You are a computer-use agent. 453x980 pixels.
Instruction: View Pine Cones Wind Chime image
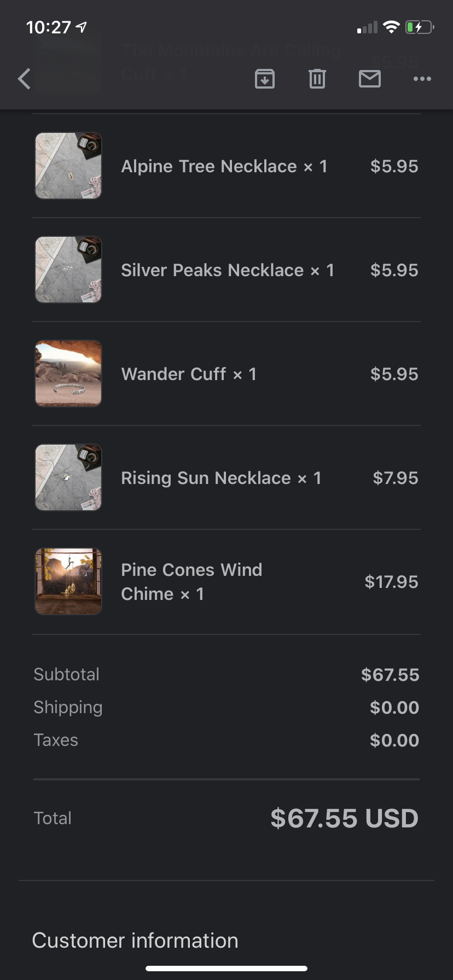click(68, 581)
